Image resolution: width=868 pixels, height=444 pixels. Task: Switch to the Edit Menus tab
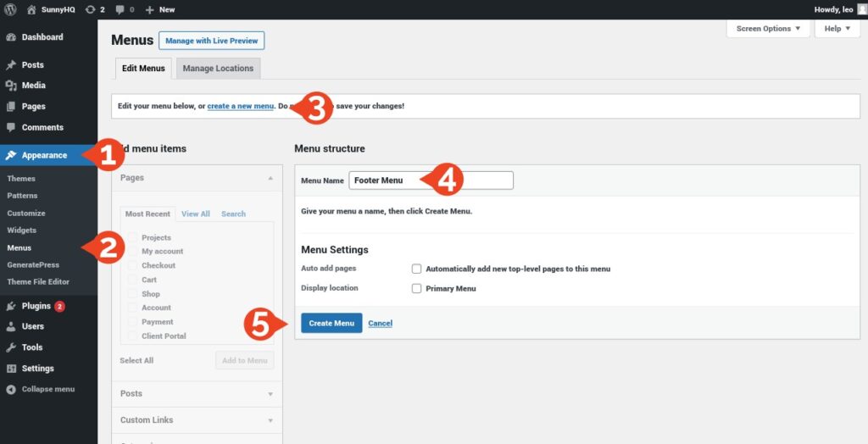[143, 69]
